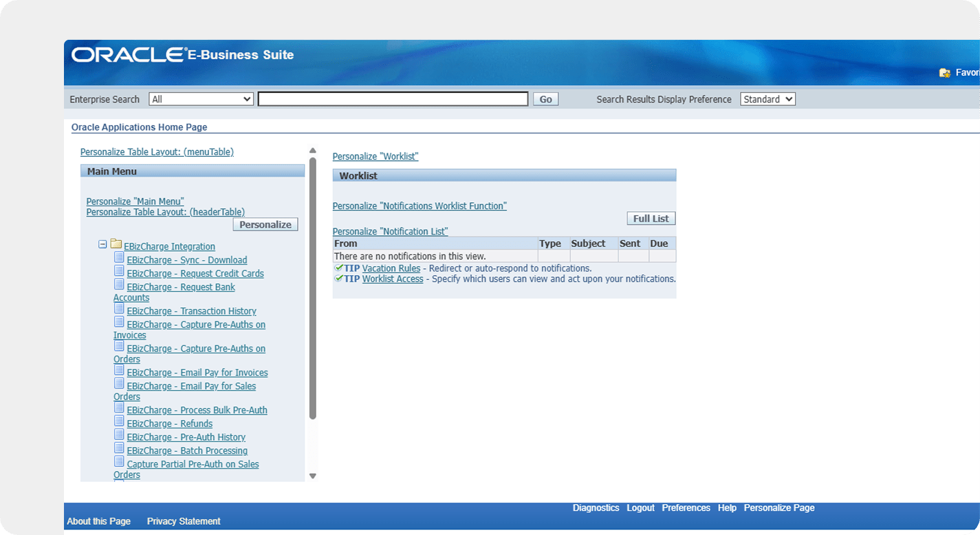Click green check icon next to Vacation Rules tip
980x535 pixels.
click(x=338, y=267)
